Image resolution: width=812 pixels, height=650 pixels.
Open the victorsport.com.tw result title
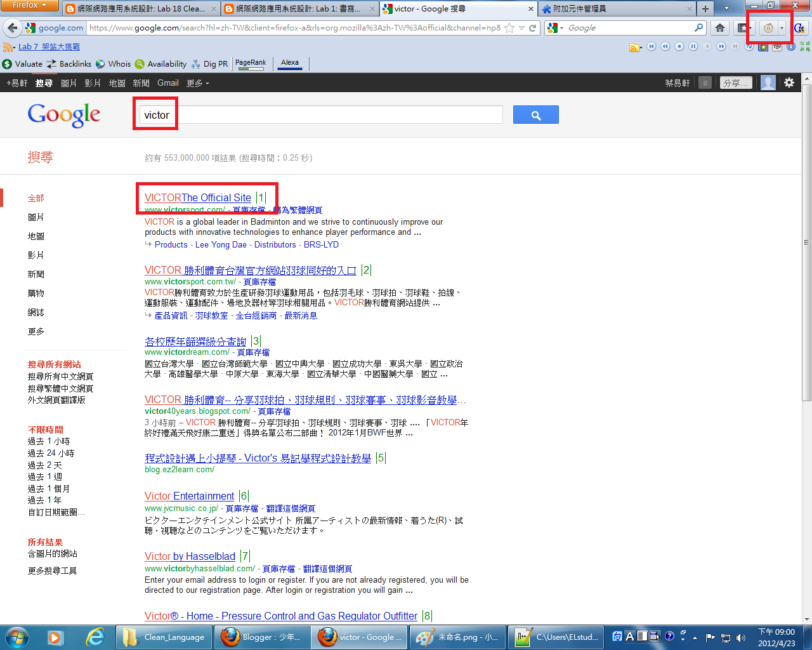tap(251, 270)
